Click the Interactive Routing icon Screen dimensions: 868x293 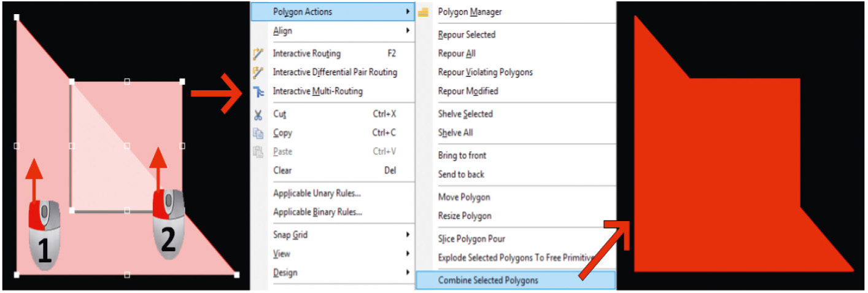point(258,53)
